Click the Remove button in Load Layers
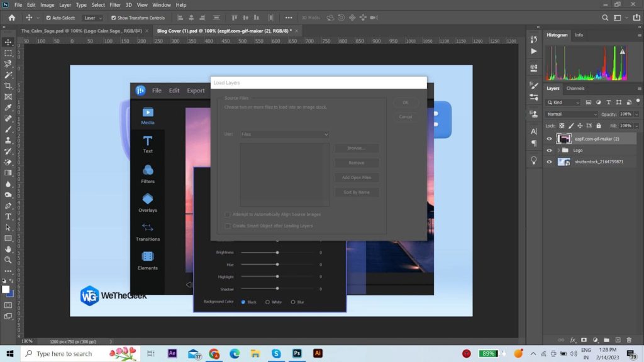The width and height of the screenshot is (644, 362). click(357, 163)
